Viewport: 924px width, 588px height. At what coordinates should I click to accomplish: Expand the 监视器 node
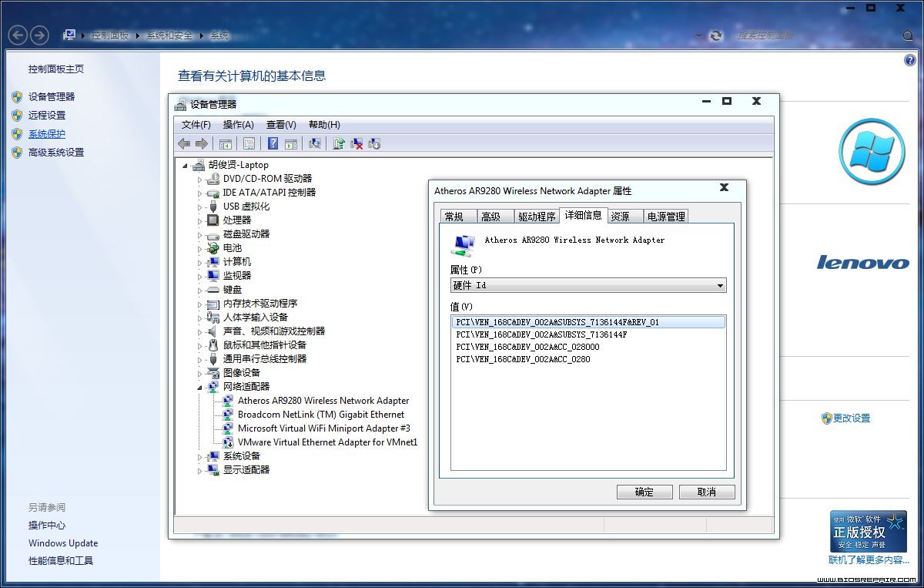point(199,276)
